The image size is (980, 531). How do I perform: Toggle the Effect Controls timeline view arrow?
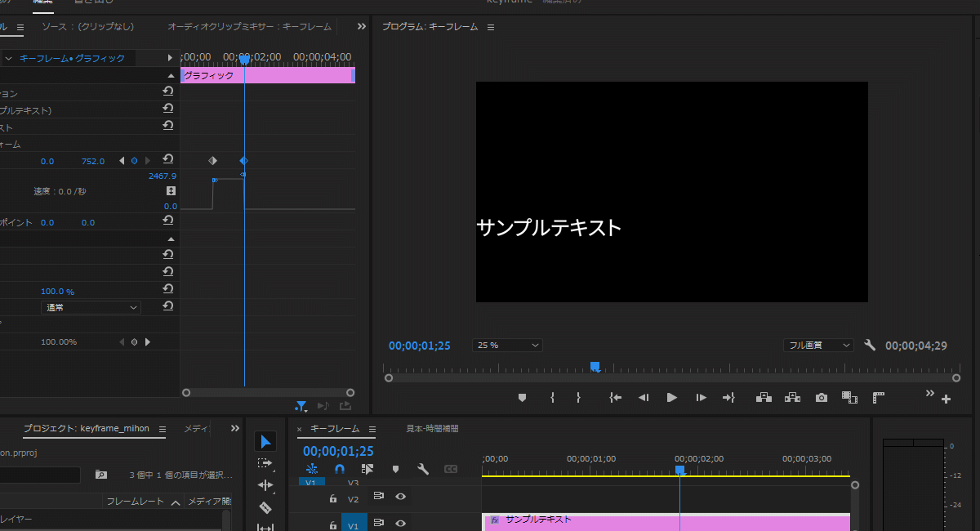[170, 58]
